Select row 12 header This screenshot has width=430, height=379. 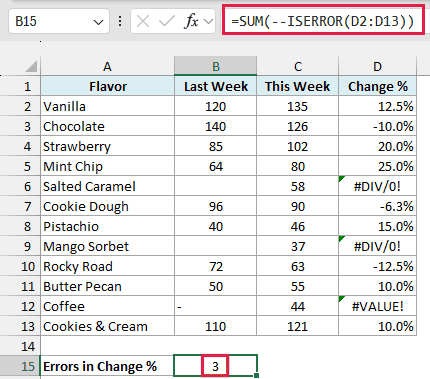[x=20, y=306]
